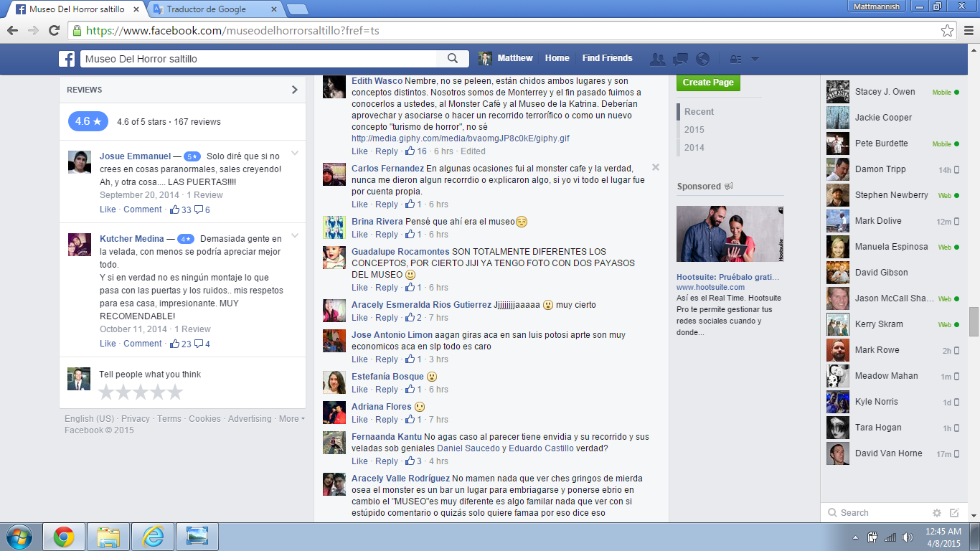Open privacy shortcuts lock icon
This screenshot has width=980, height=551.
[x=735, y=59]
